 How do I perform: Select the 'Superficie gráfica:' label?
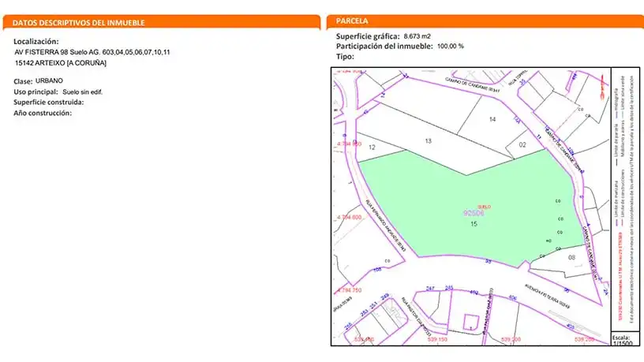click(x=368, y=36)
